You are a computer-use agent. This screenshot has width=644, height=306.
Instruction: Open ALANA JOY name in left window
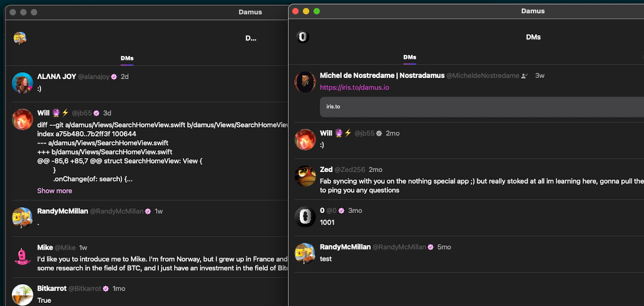click(57, 76)
